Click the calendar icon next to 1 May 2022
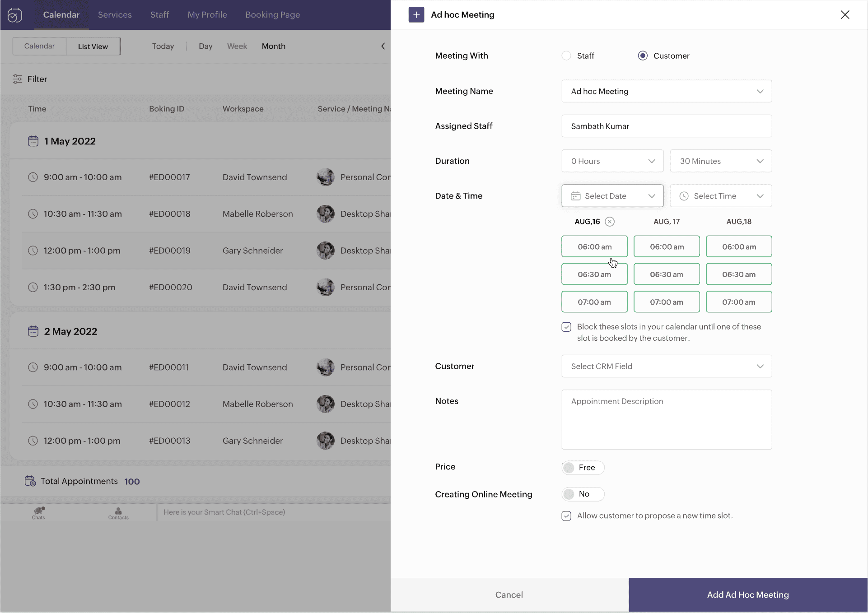This screenshot has width=868, height=613. (33, 141)
